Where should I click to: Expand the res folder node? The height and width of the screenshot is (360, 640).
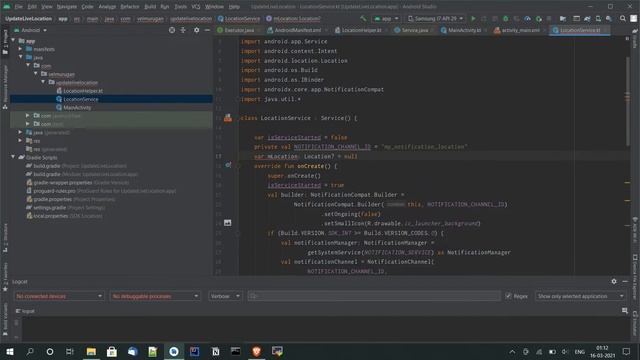[x=20, y=140]
